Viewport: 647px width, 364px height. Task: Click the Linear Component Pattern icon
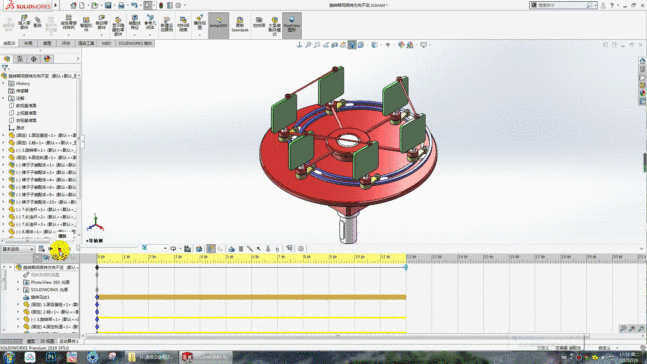click(x=68, y=22)
